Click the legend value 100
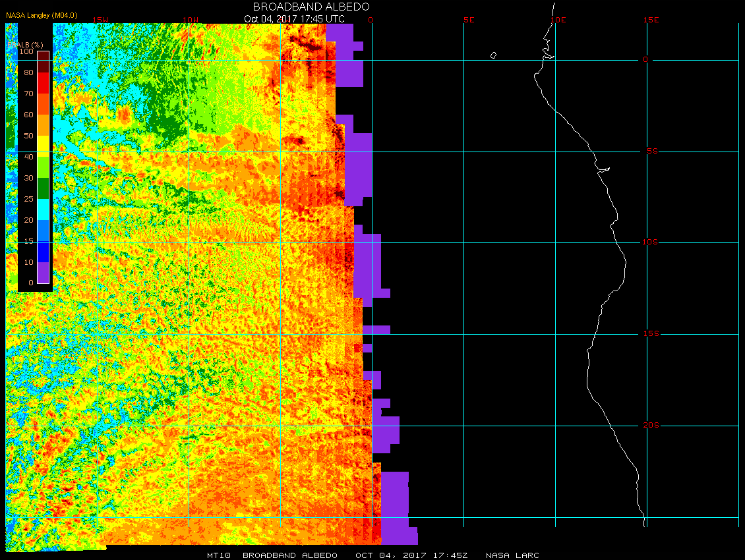Viewport: 745px width, 560px height. coord(26,51)
